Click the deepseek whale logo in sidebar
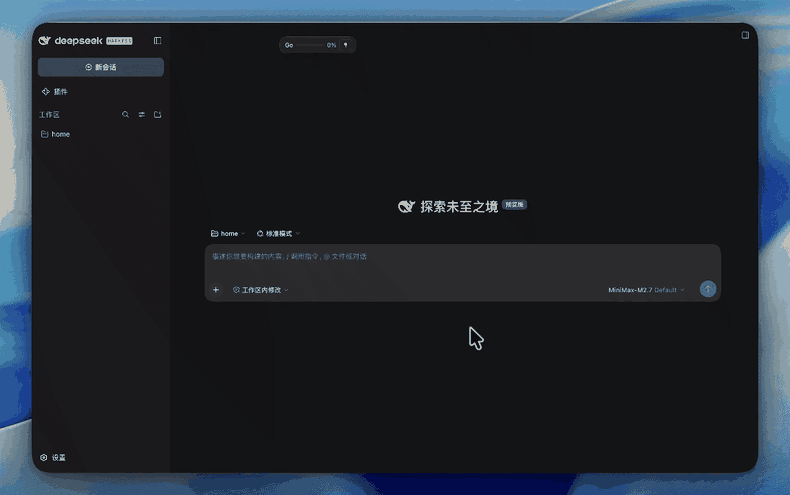 pyautogui.click(x=44, y=40)
